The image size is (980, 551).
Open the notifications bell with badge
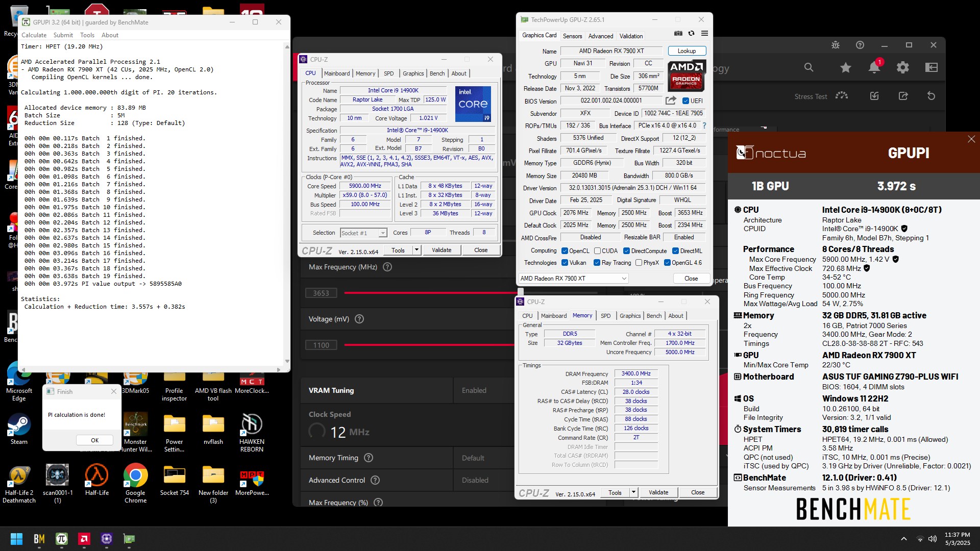click(x=874, y=67)
